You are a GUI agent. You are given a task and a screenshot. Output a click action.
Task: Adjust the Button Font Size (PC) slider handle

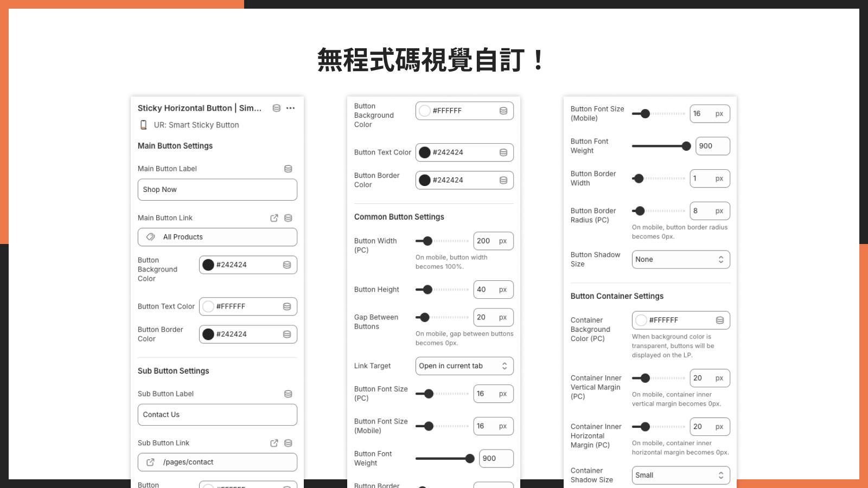pyautogui.click(x=429, y=394)
